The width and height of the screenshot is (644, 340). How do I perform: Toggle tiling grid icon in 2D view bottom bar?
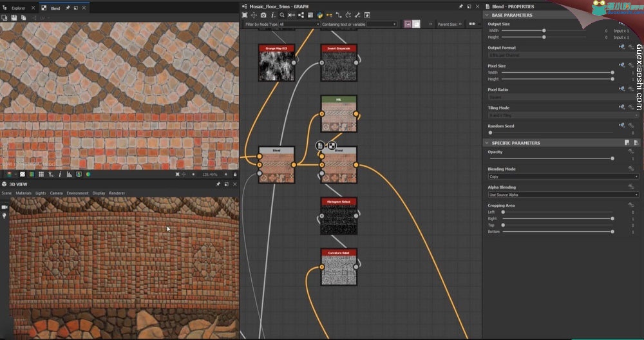41,175
